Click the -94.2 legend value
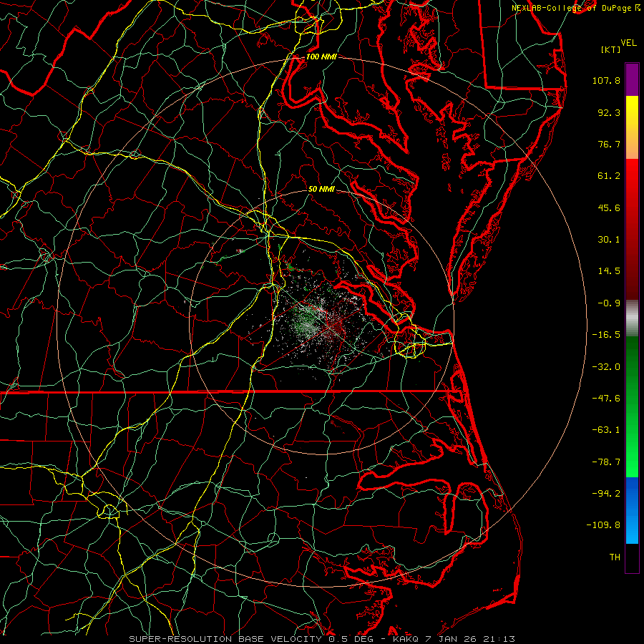 [x=606, y=494]
